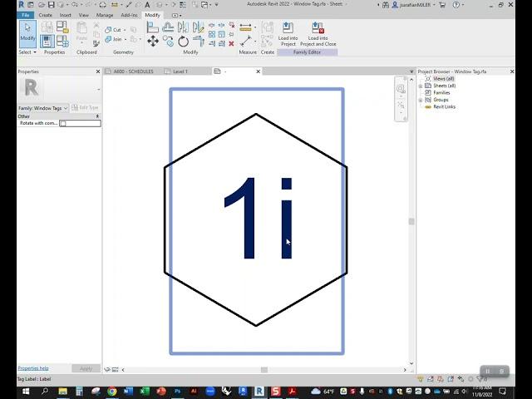Select the Text tool in quick access toolbar

(147, 5)
